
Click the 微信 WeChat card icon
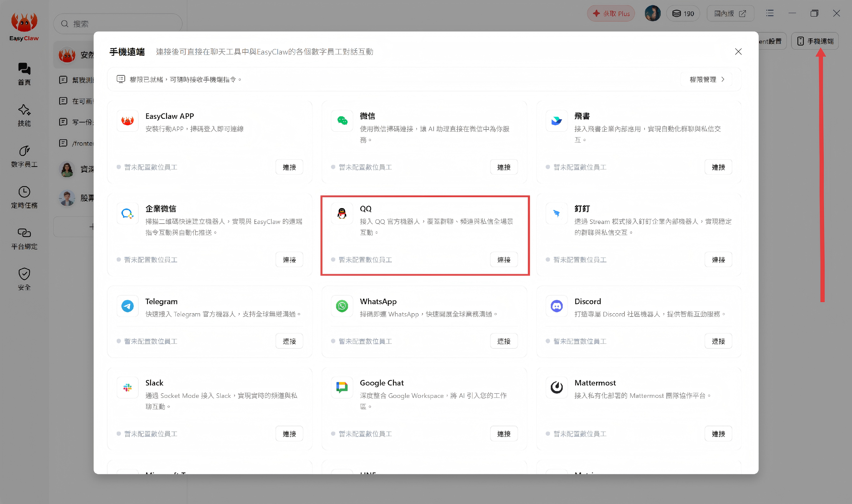pyautogui.click(x=342, y=121)
